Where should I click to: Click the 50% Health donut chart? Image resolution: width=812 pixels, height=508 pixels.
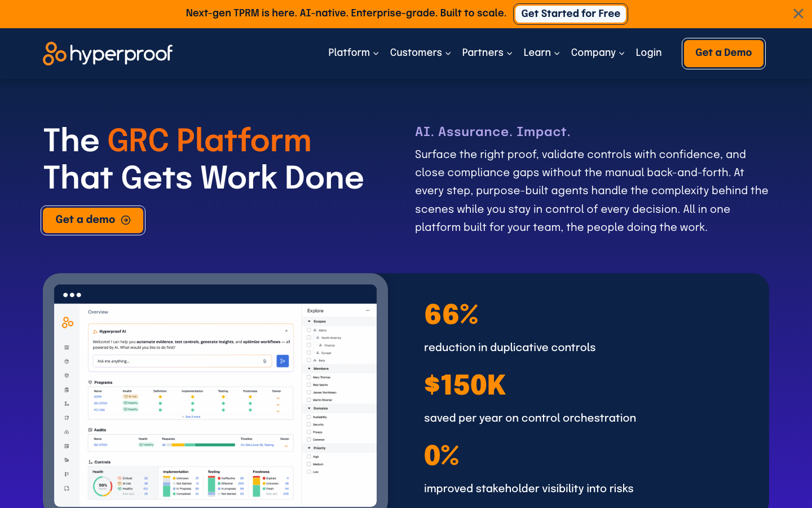tap(103, 485)
